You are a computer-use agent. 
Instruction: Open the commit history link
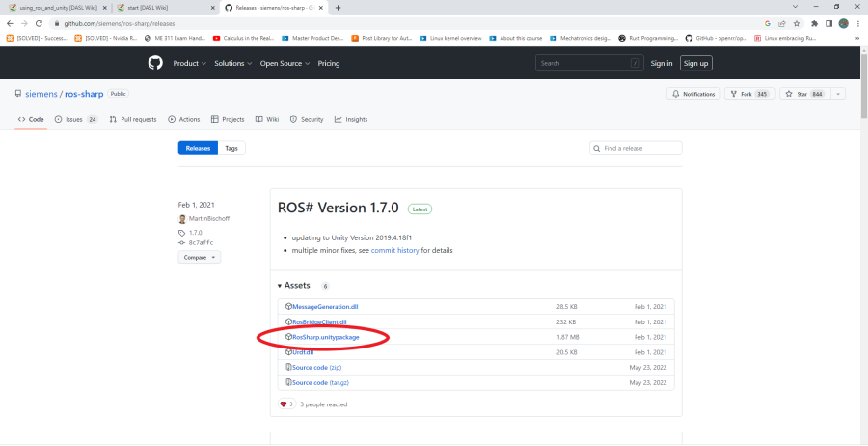(x=394, y=250)
